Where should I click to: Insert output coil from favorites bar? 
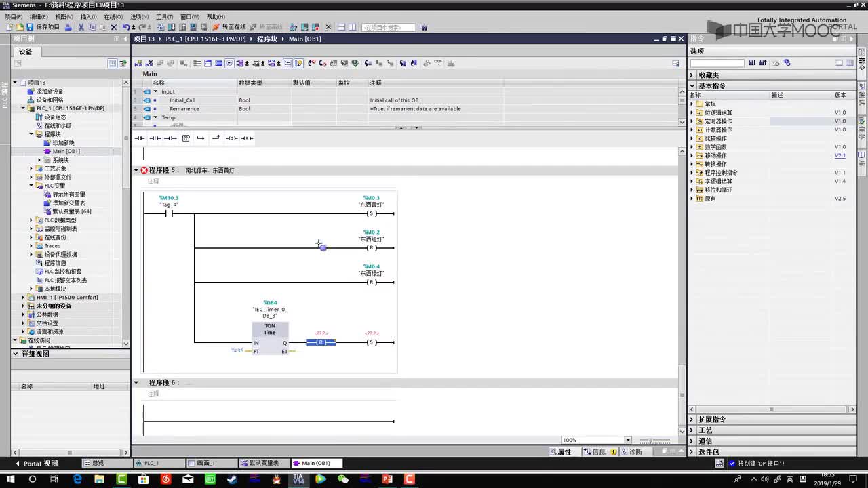tap(170, 138)
